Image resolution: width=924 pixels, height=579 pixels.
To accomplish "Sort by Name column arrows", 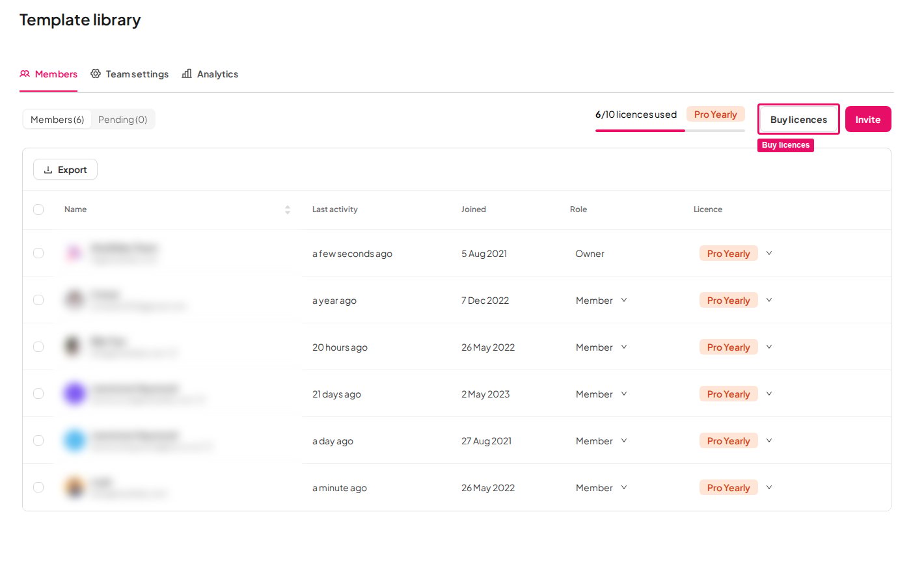I will point(288,209).
